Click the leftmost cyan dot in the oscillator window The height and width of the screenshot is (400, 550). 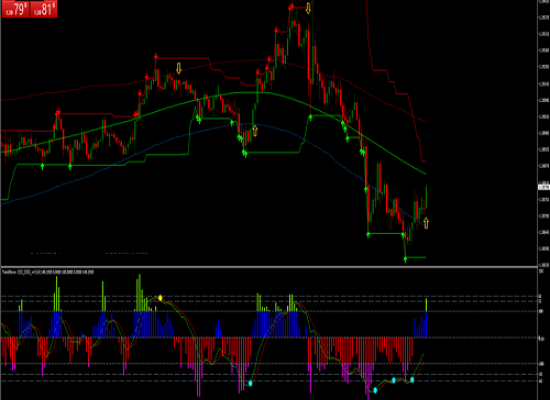[250, 383]
